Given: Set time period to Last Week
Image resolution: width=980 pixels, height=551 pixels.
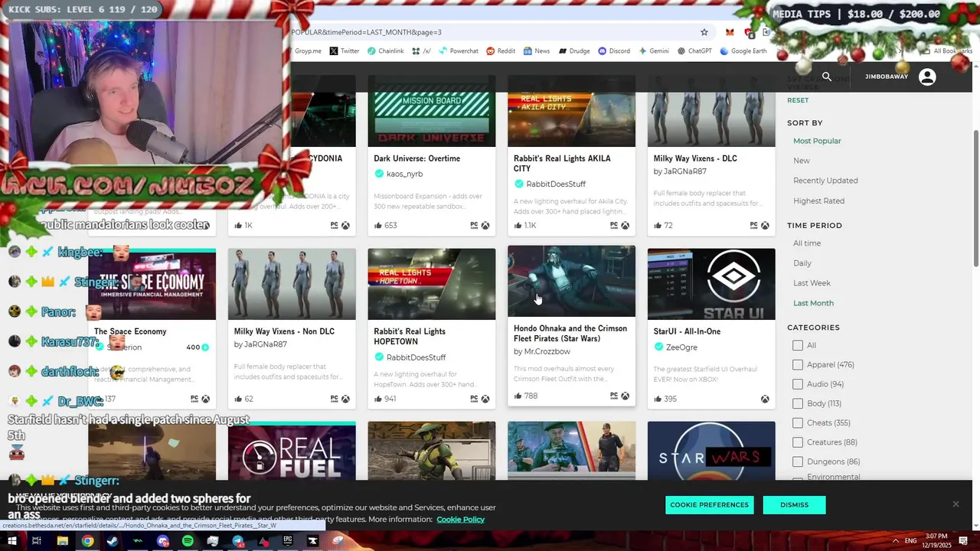Looking at the screenshot, I should [812, 283].
